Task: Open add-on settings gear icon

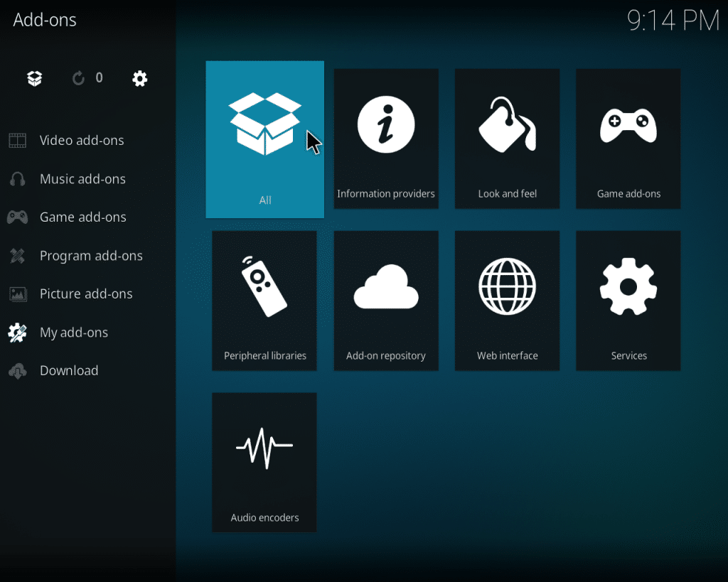Action: [140, 78]
